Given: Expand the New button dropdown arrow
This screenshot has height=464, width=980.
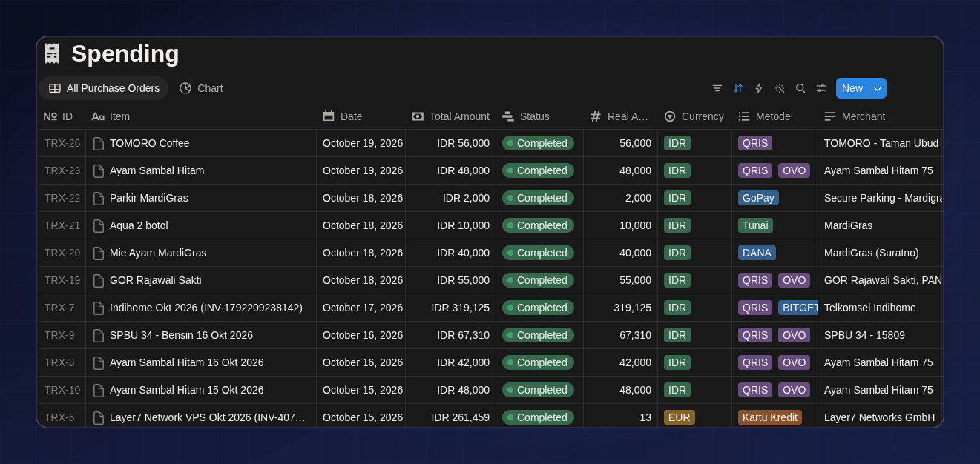Looking at the screenshot, I should 878,88.
